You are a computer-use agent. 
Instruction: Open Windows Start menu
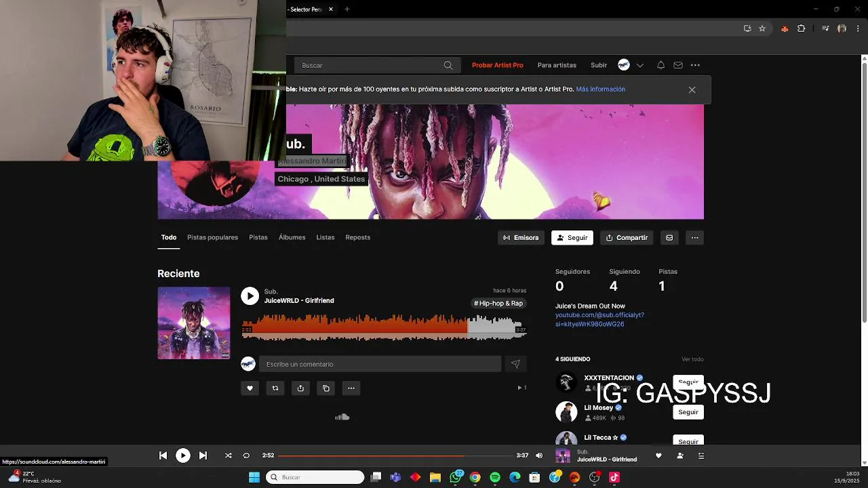coord(254,477)
